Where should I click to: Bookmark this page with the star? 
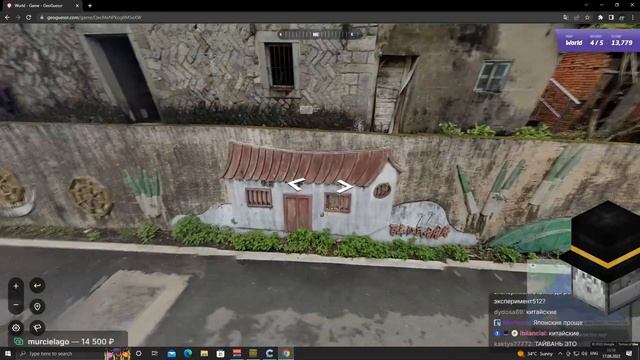tap(587, 18)
